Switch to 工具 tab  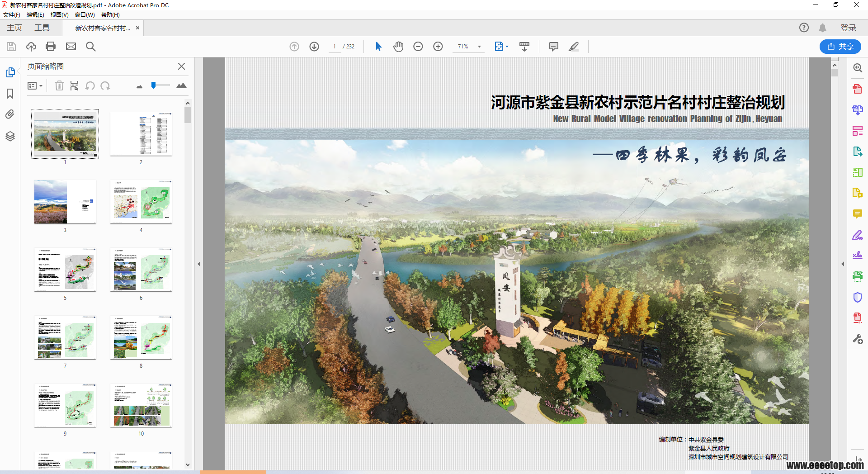(42, 28)
